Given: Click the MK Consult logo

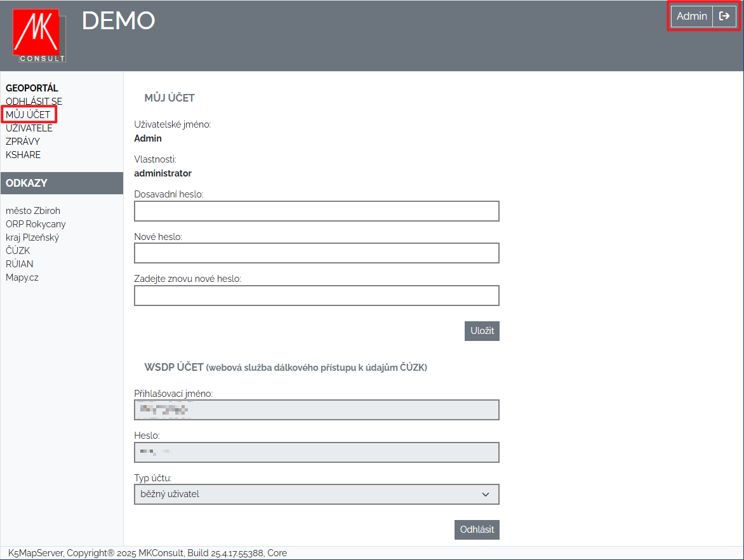Looking at the screenshot, I should pos(39,36).
